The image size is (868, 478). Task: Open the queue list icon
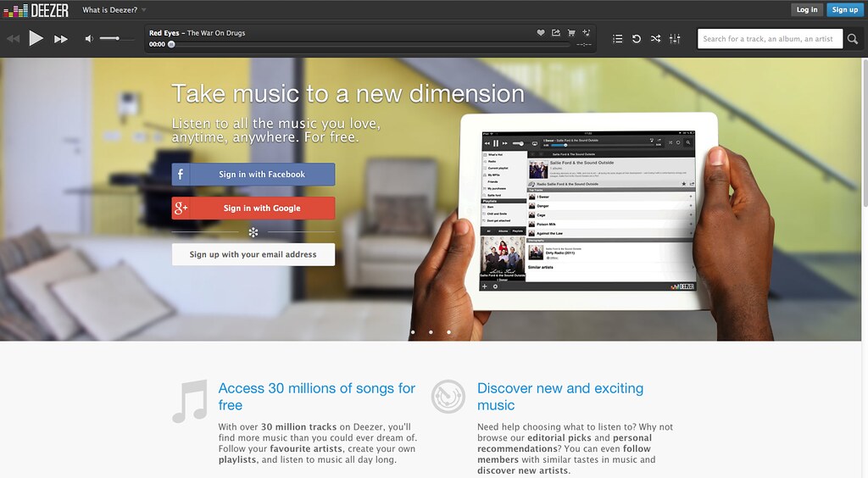[618, 39]
